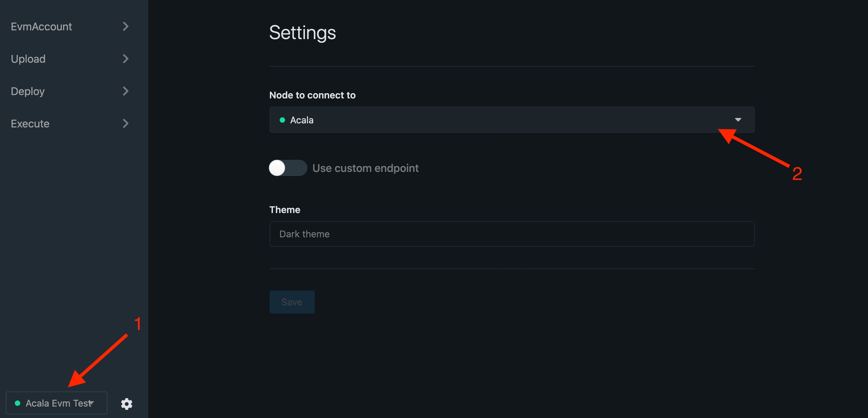The image size is (868, 418).
Task: Click green dot next to Acala Evm Test
Action: pos(17,403)
